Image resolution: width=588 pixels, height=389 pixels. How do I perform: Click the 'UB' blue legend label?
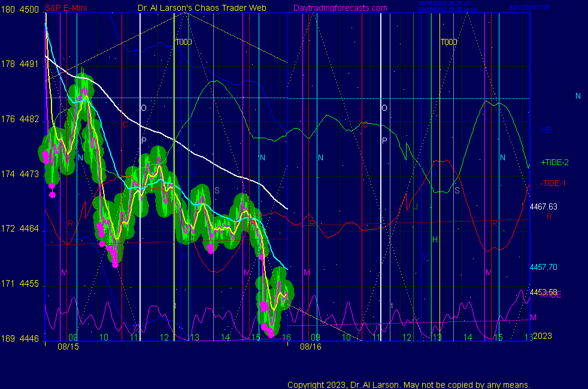547,130
